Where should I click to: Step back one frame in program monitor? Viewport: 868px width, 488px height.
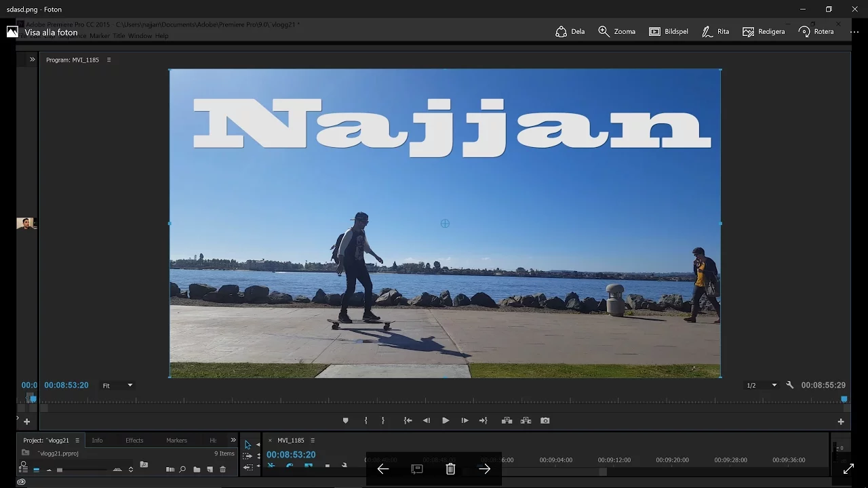[x=427, y=421]
